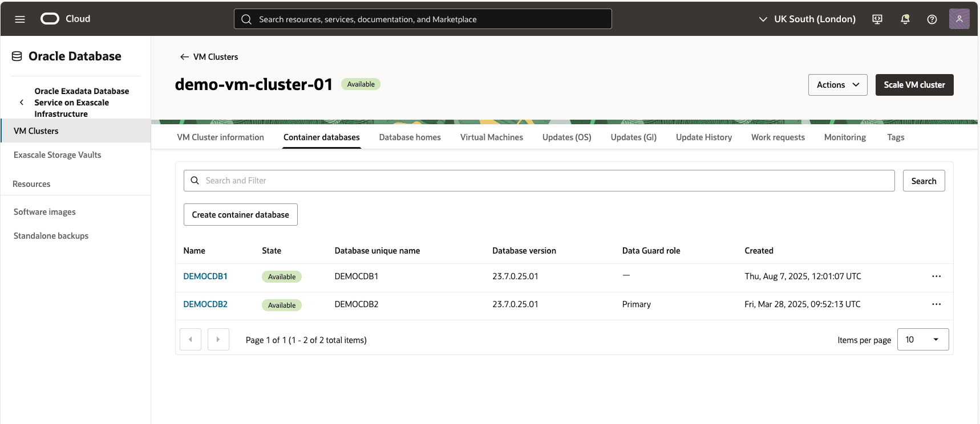Open row actions menu for DEMOCDB2

[x=936, y=304]
